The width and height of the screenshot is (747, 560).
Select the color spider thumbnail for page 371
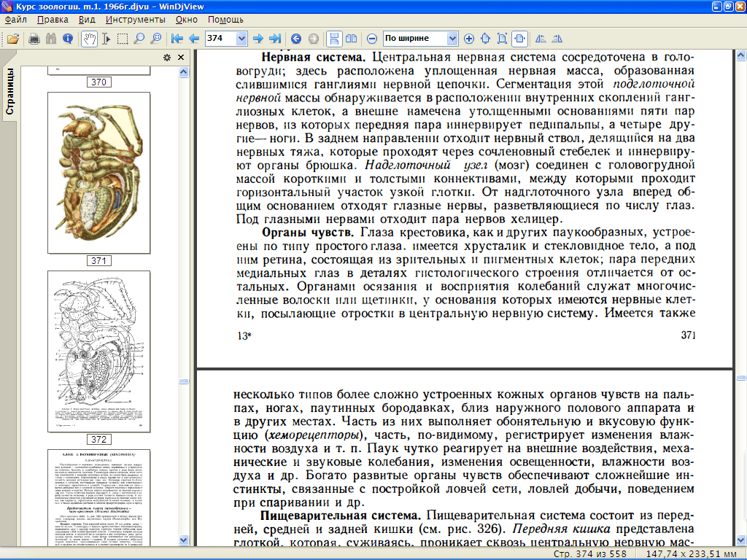point(98,173)
